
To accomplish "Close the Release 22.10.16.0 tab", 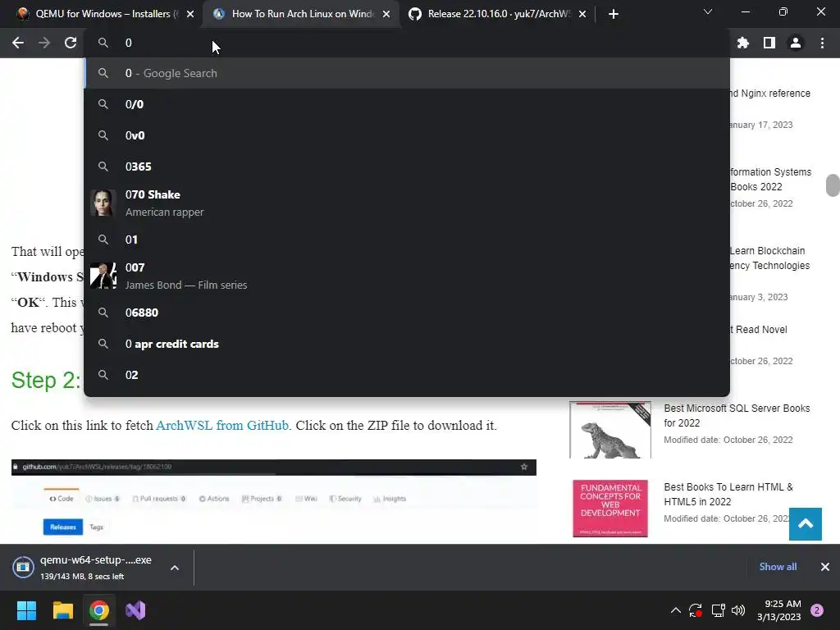I will click(x=582, y=14).
